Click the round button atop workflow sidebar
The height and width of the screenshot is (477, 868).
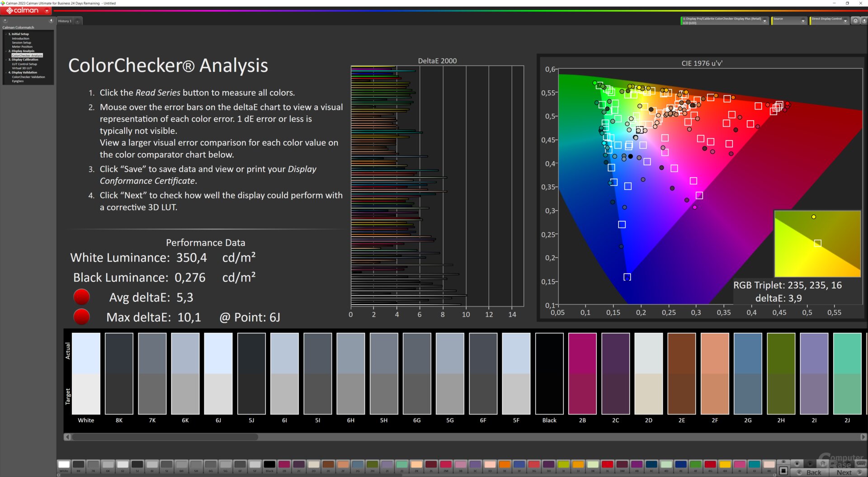point(5,20)
